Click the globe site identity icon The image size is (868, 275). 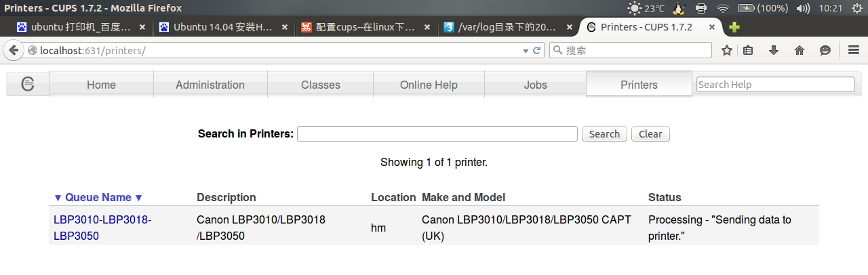tap(31, 51)
